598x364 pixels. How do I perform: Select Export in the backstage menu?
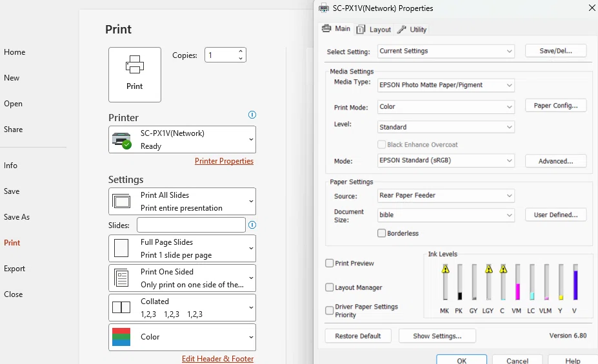[x=14, y=269]
